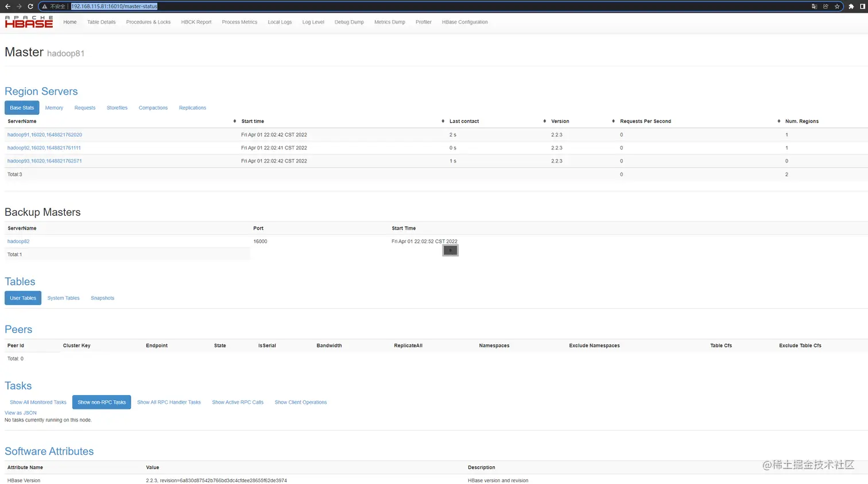The image size is (868, 484).
Task: Click Show non-RPC Tasks button
Action: coord(102,402)
